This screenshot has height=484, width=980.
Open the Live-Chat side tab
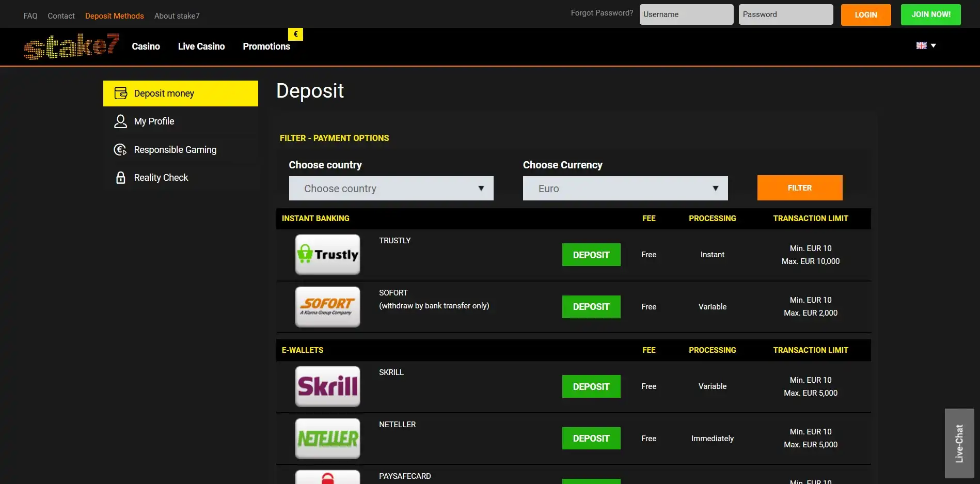point(959,443)
